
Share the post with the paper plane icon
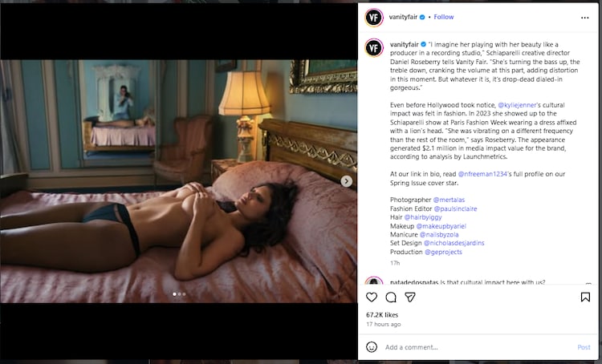click(x=410, y=297)
